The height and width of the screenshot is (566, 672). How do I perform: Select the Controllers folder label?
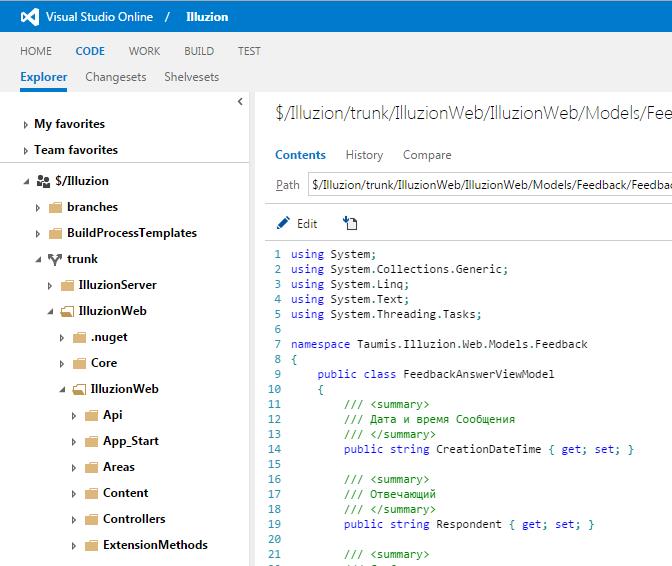click(134, 519)
